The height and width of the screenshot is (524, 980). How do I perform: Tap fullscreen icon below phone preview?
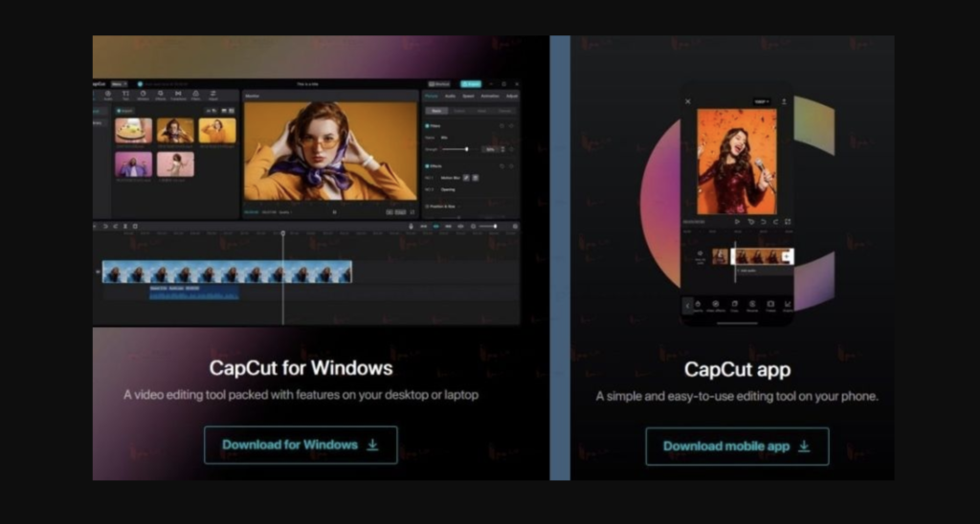[x=788, y=222]
